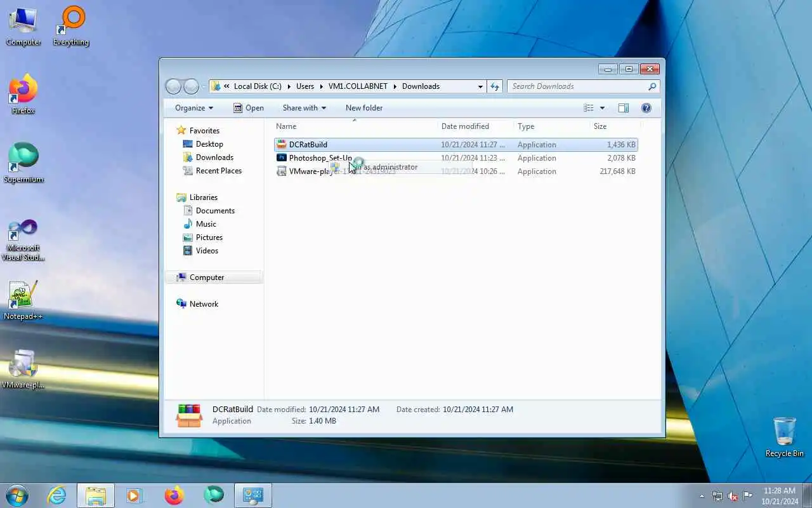Click the Downloads breadcrumb segment
Viewport: 812px width, 508px height.
pyautogui.click(x=421, y=86)
